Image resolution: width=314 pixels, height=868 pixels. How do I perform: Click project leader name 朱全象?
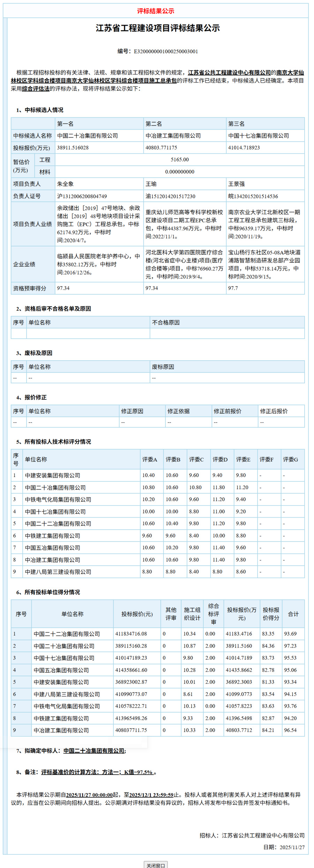click(x=65, y=184)
